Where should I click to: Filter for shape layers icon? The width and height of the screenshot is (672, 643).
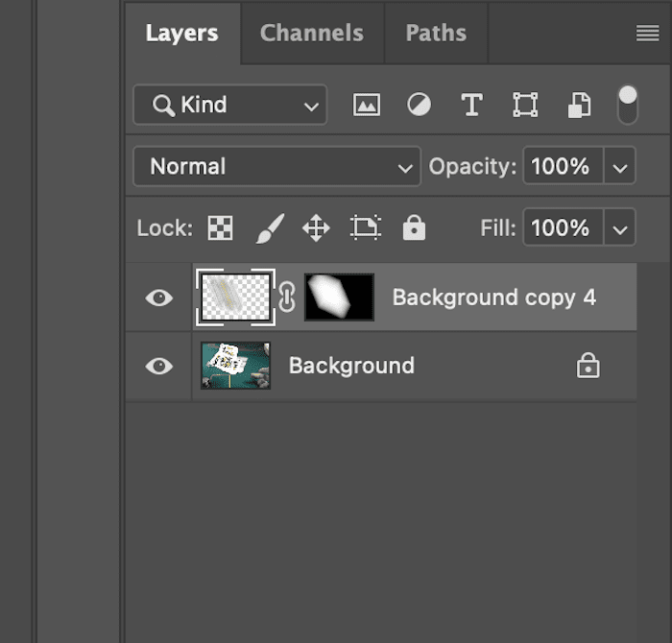pos(525,105)
